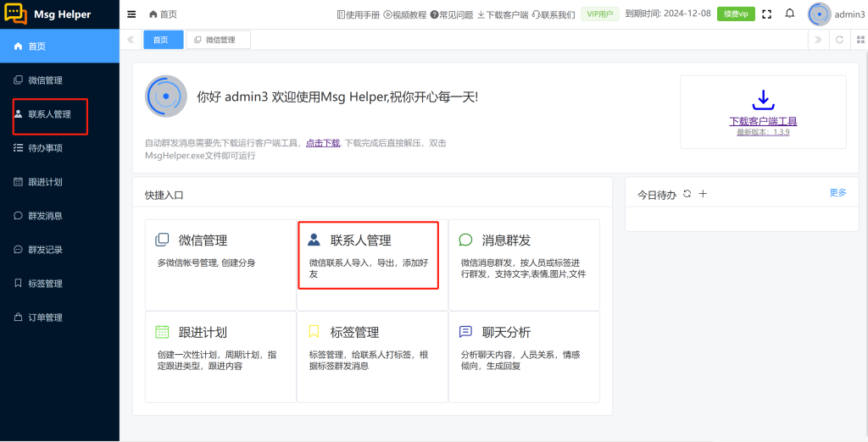Screen dimensions: 868x442
Task: Click 下载客户端 in the top bar
Action: pos(503,15)
